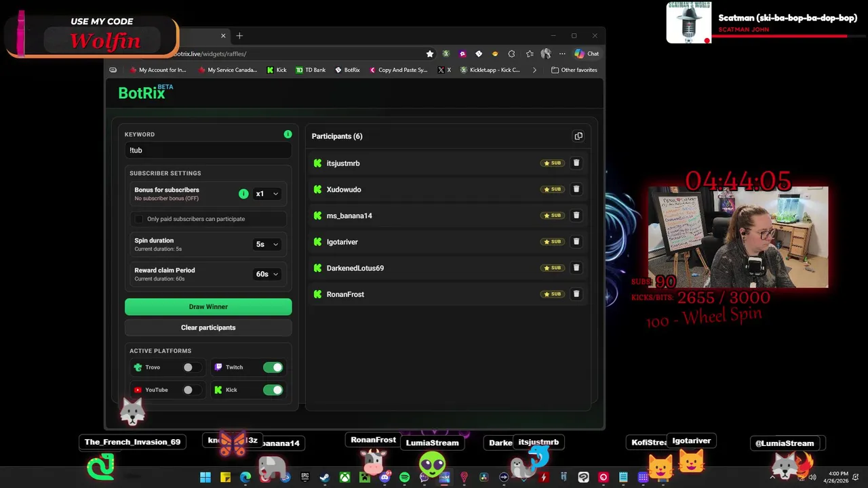Remove ms_banana14 with trash icon

(x=576, y=216)
